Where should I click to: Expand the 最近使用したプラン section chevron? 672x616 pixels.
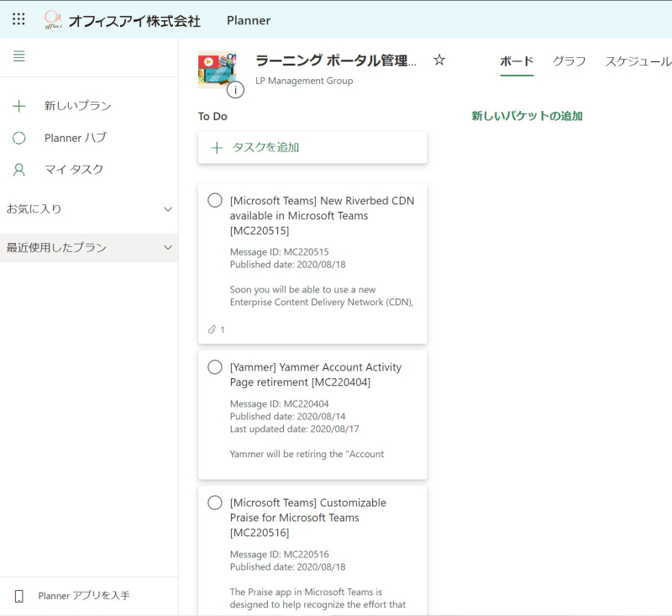[x=168, y=247]
